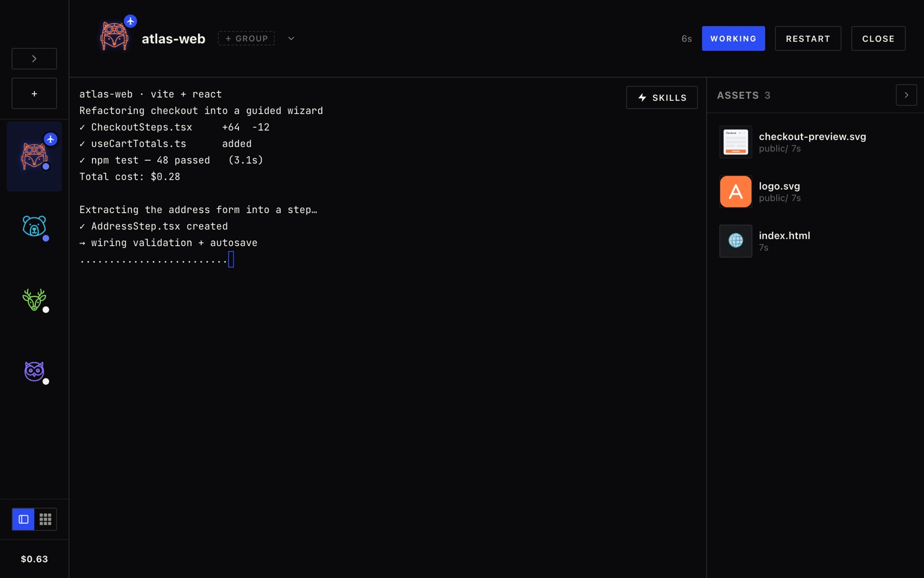Click the fox avatar in header
Viewport: 924px width, 578px height.
click(x=114, y=36)
